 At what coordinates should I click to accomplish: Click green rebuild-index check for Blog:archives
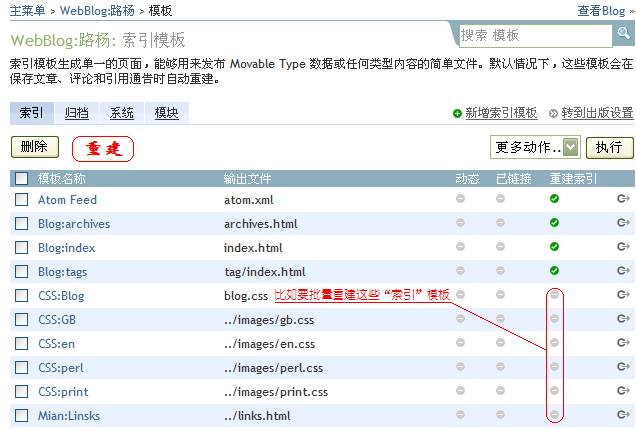(554, 223)
